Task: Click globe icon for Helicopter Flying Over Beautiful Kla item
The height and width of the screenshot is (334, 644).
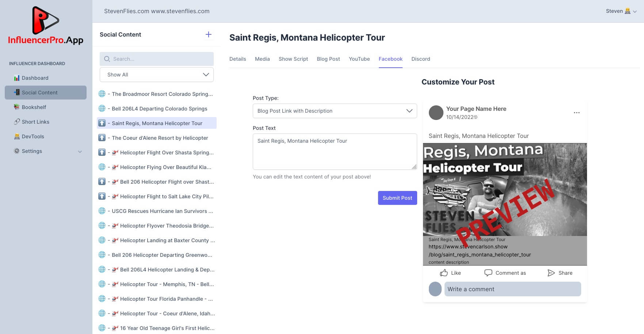Action: (x=102, y=167)
